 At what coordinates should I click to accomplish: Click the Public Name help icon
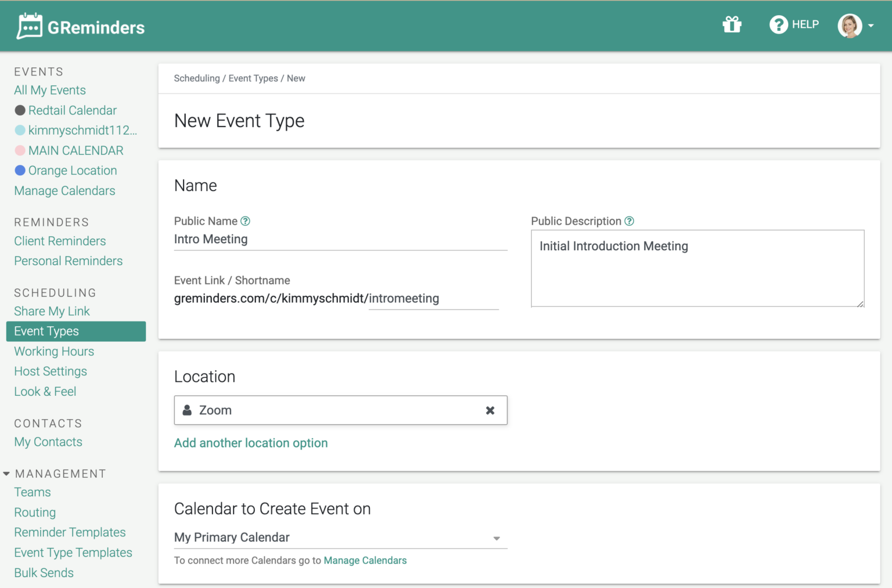[x=245, y=221]
